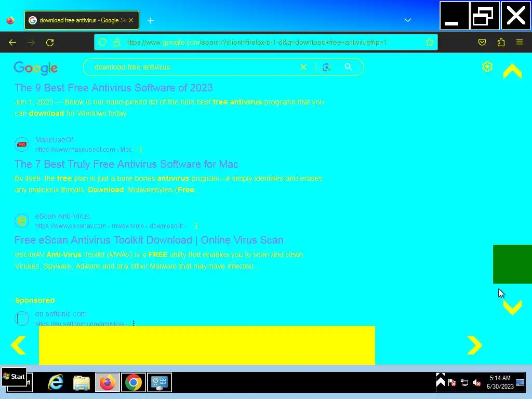Click the eScan favicon icon

[22, 221]
